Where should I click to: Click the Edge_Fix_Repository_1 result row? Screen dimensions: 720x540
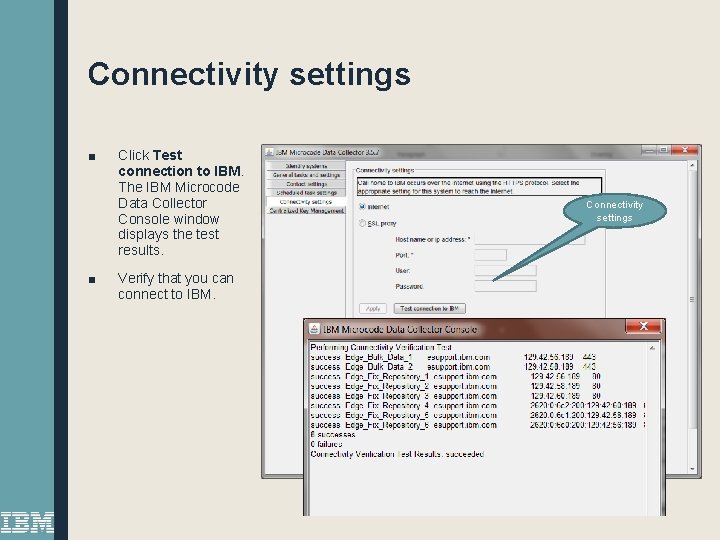[x=456, y=376]
